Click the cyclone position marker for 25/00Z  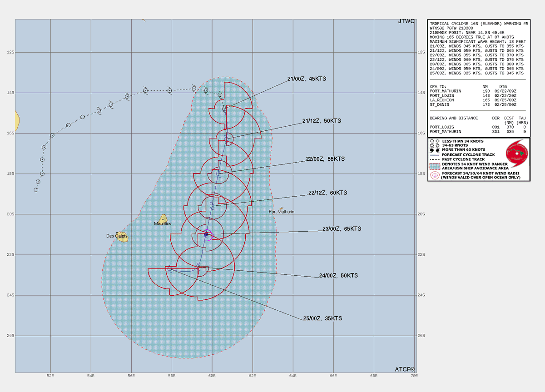[170, 269]
